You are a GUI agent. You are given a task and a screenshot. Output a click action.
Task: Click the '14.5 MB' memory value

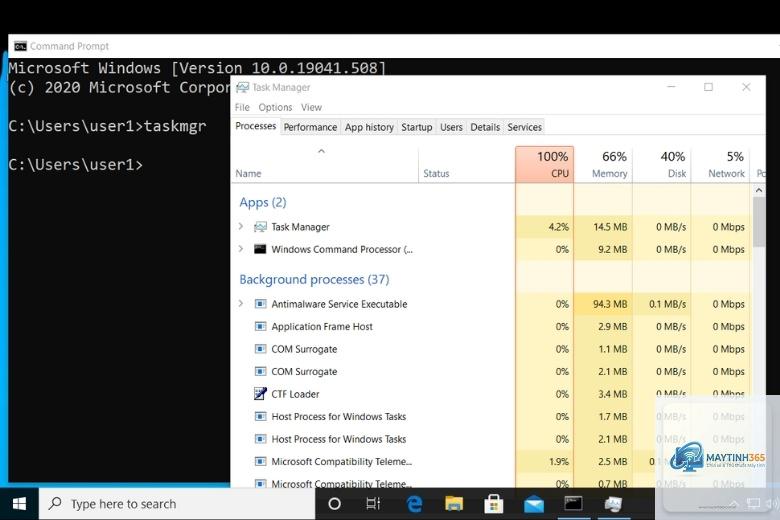(610, 227)
